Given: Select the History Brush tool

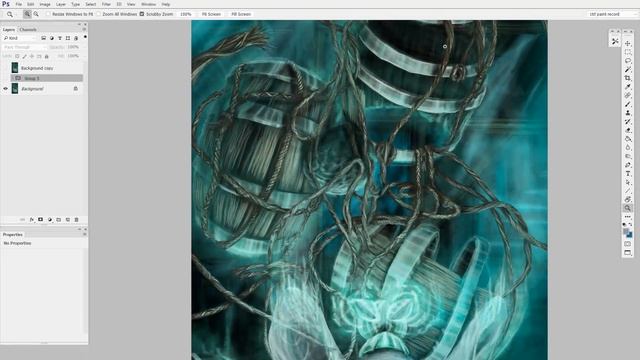Looking at the screenshot, I should (627, 122).
